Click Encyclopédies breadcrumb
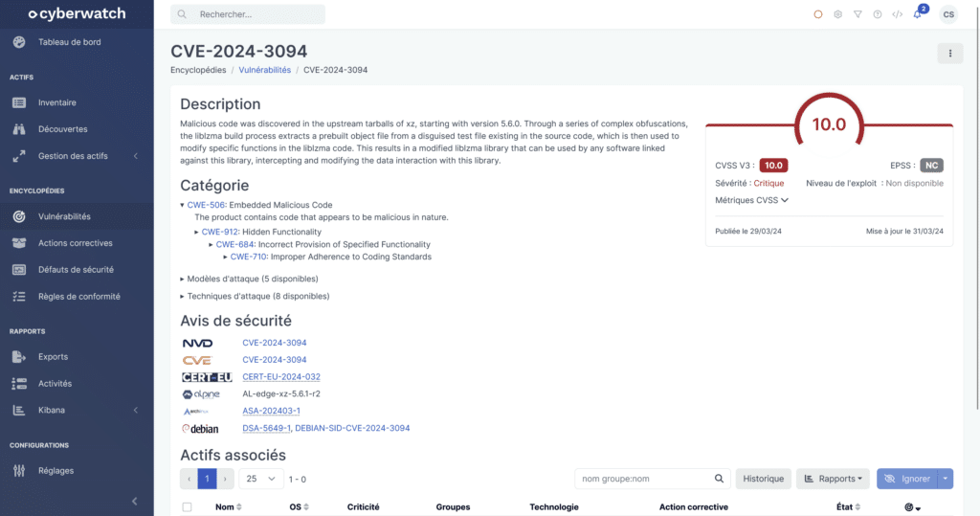Image resolution: width=980 pixels, height=516 pixels. tap(198, 70)
